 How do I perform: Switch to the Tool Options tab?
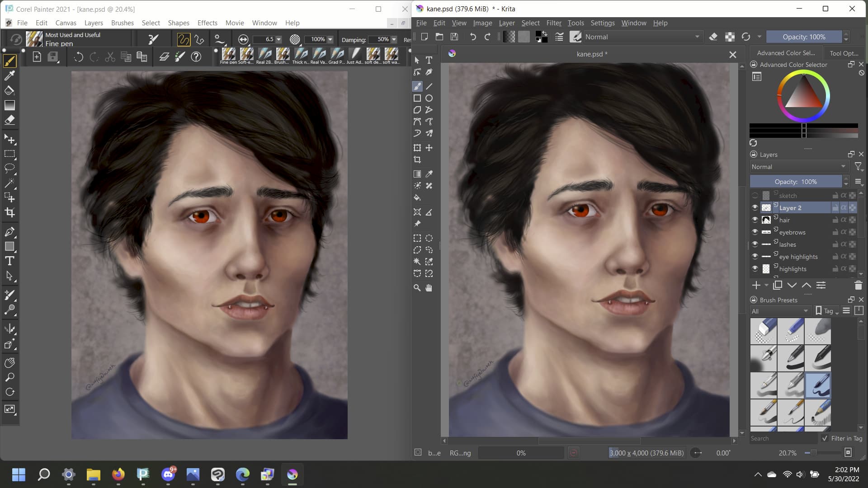844,53
